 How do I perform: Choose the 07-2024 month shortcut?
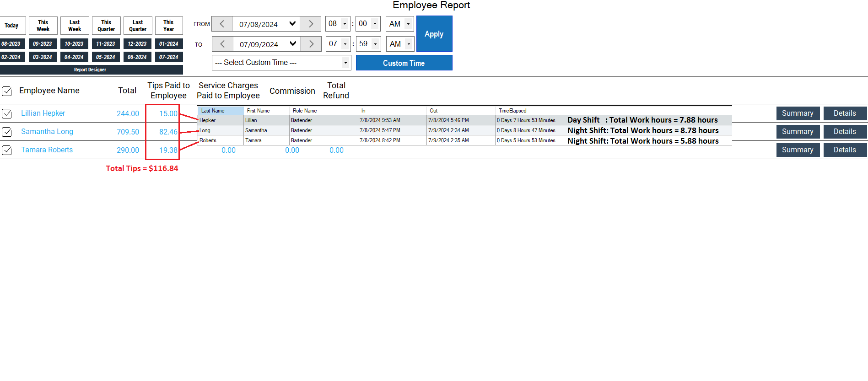click(x=169, y=57)
